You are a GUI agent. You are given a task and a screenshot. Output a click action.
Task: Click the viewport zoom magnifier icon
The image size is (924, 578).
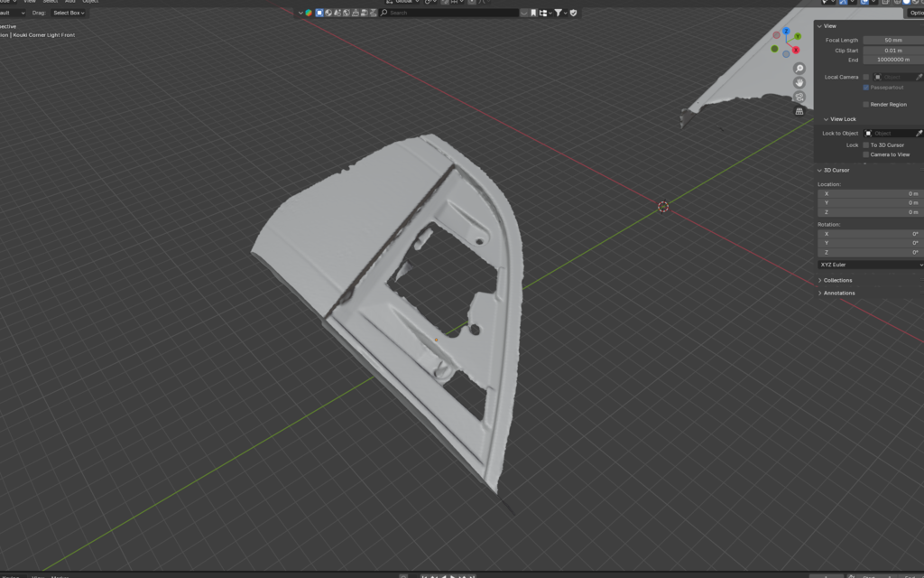(x=799, y=69)
